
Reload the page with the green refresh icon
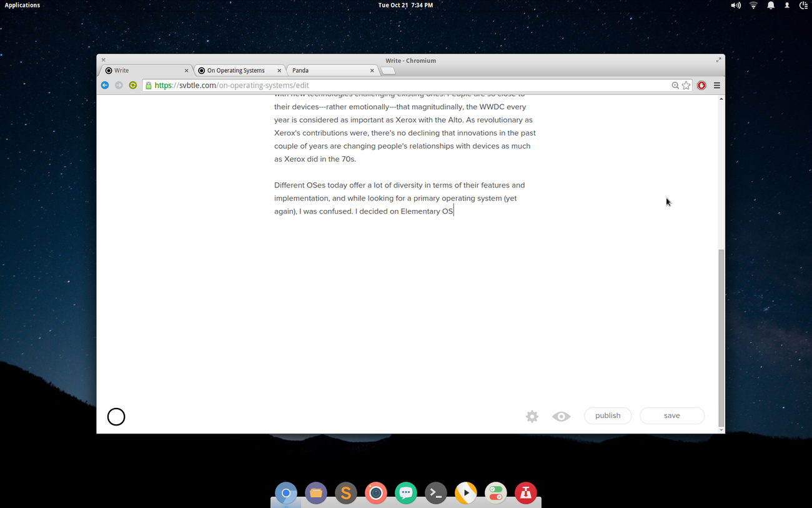point(133,86)
